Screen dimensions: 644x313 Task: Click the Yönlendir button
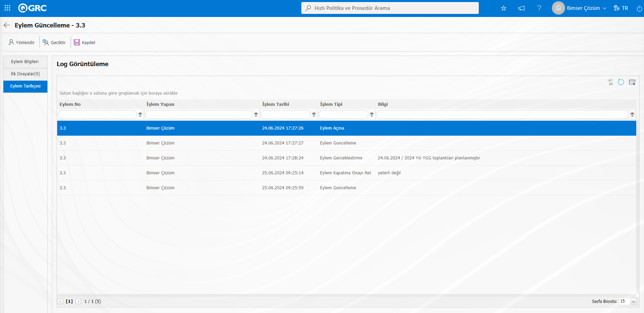coord(21,42)
